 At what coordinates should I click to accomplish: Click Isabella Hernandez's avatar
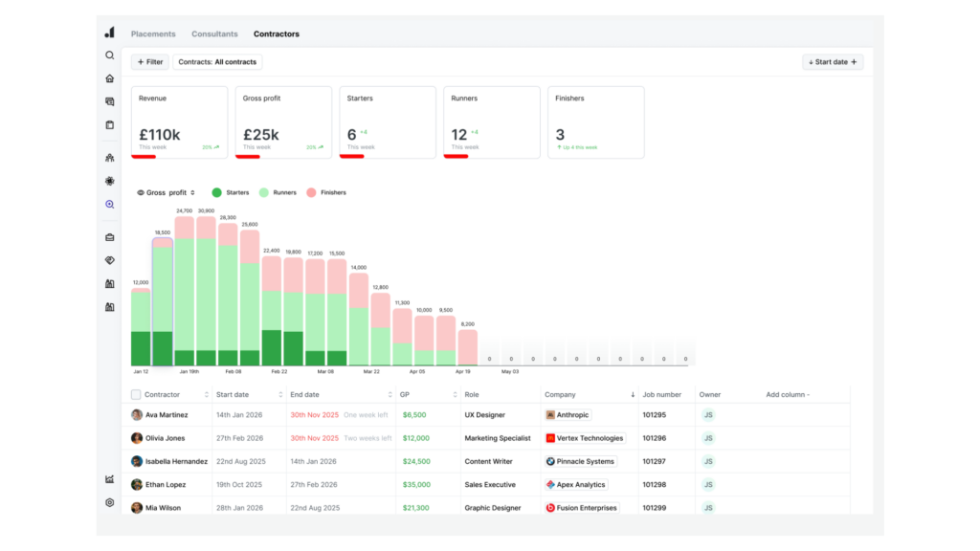click(x=136, y=461)
